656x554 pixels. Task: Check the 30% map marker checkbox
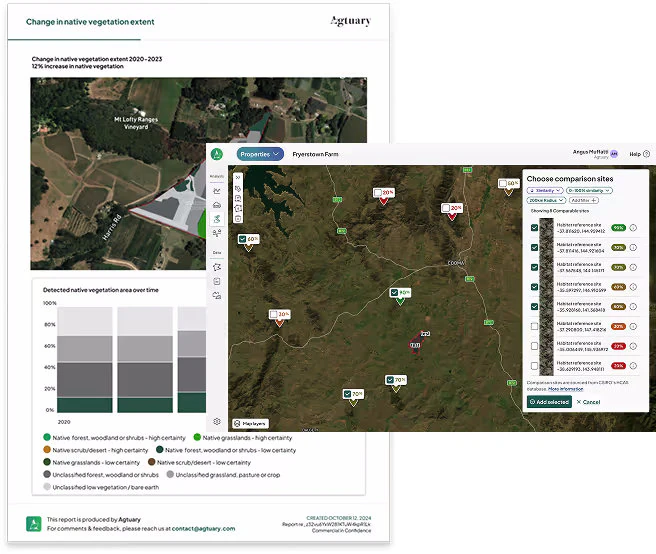(x=274, y=314)
